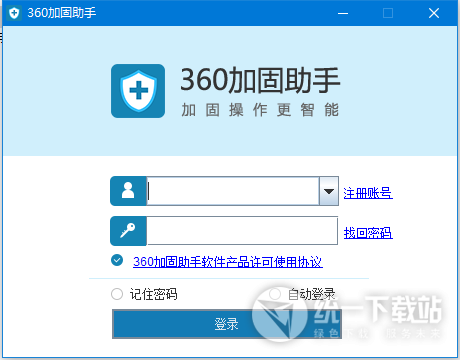Screen dimensions: 460x360
Task: Click the disabled maximize button
Action: click(388, 13)
